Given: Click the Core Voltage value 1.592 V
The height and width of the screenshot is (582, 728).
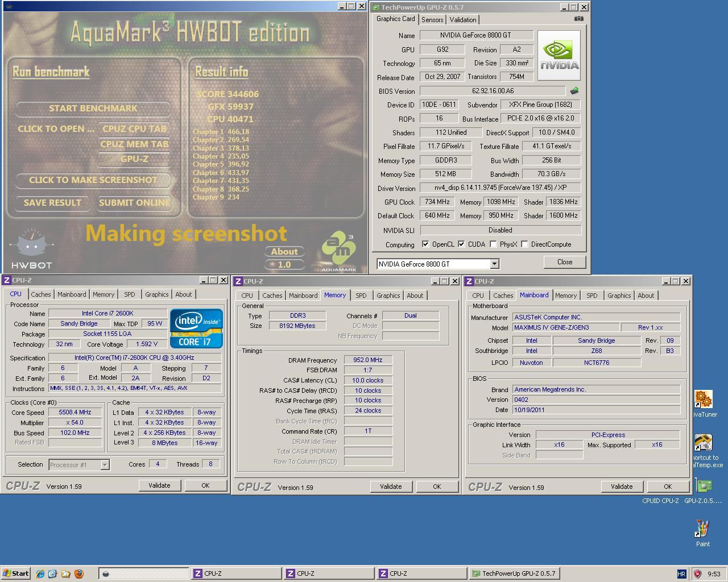Looking at the screenshot, I should point(147,344).
